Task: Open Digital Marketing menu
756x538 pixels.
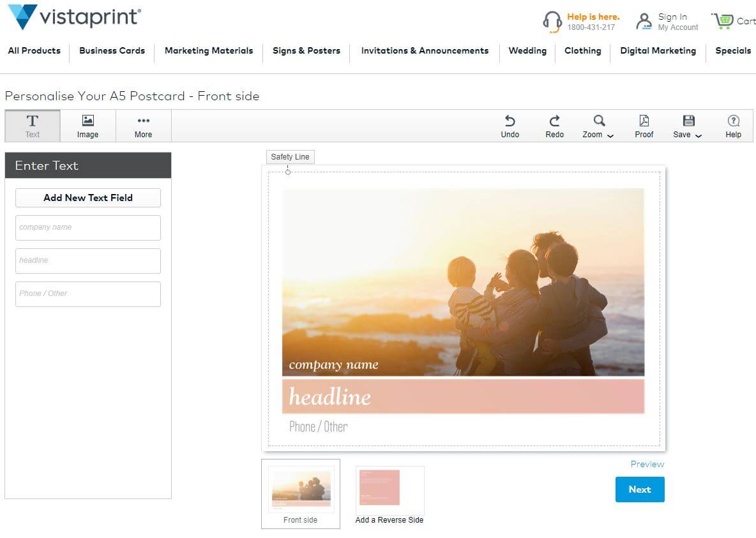Action: [658, 50]
